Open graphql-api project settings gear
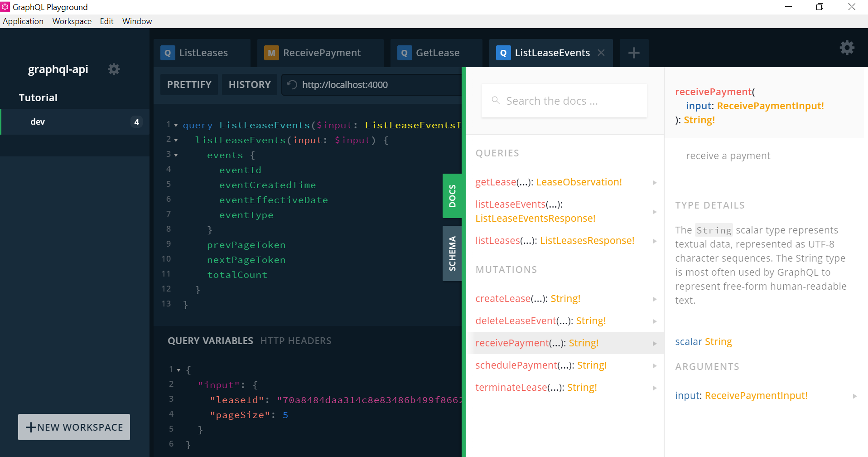868x457 pixels. pos(114,69)
